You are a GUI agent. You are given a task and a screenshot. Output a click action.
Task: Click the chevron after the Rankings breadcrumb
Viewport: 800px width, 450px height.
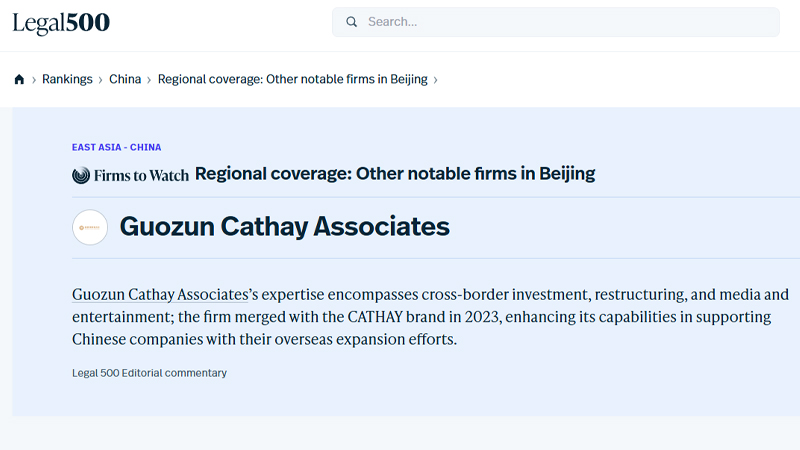pyautogui.click(x=101, y=80)
